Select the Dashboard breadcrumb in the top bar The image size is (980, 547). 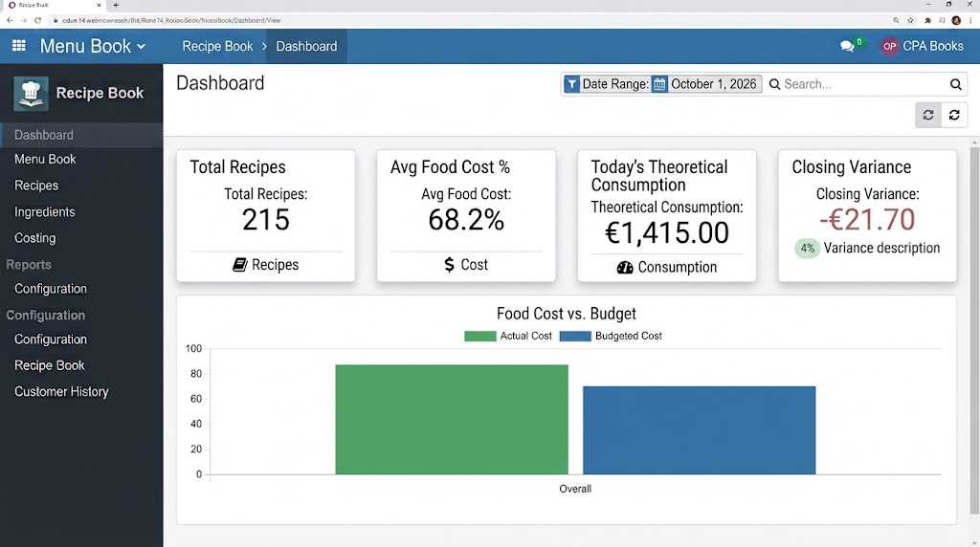306,46
